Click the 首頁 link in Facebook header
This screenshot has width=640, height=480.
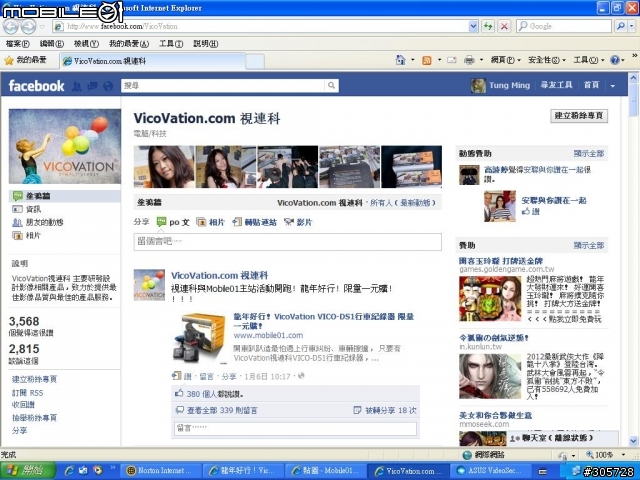591,85
